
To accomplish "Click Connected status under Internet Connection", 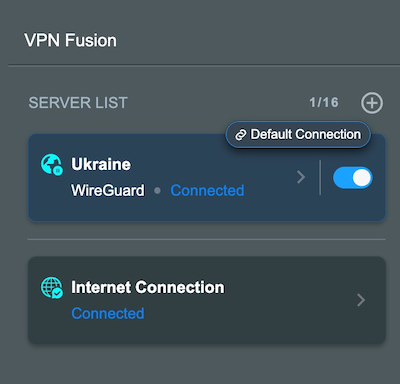I will 108,313.
